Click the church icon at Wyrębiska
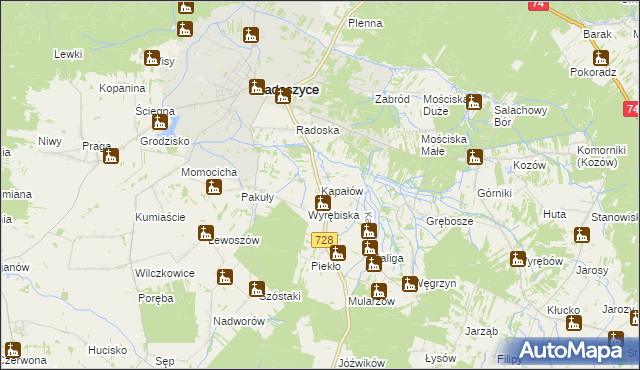 322,203
